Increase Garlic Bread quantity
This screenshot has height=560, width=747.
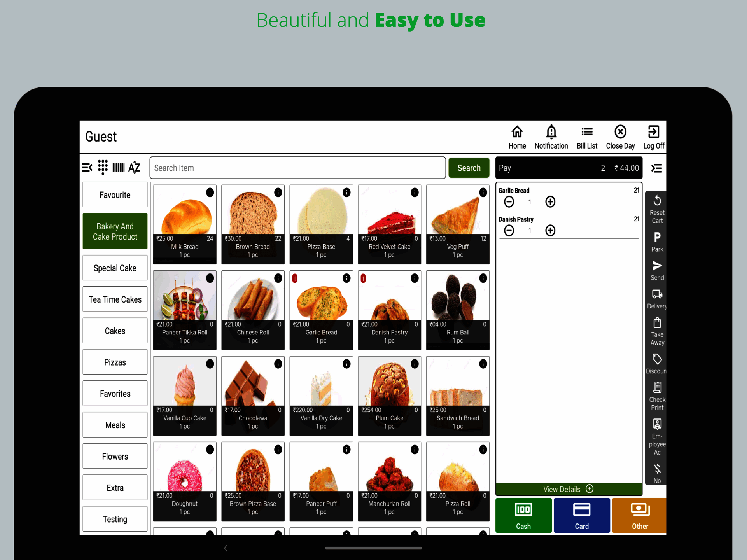pos(550,201)
